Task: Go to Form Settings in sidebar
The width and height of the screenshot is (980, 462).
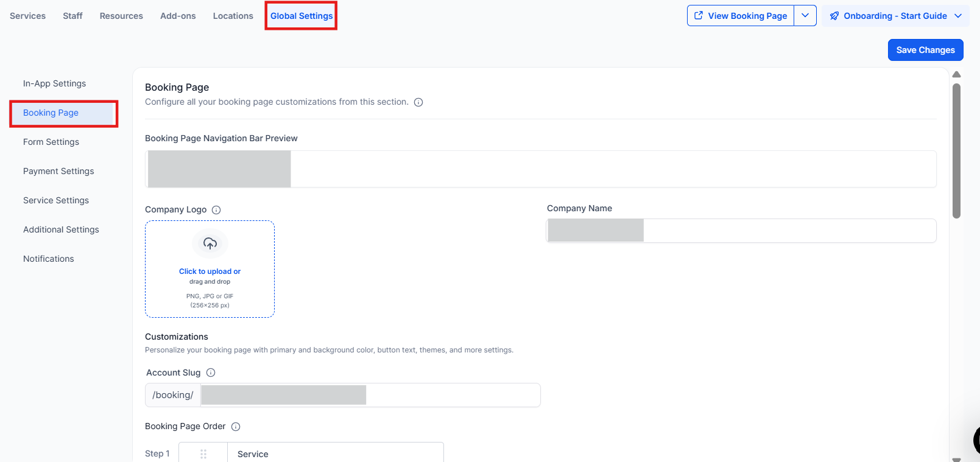Action: click(51, 142)
